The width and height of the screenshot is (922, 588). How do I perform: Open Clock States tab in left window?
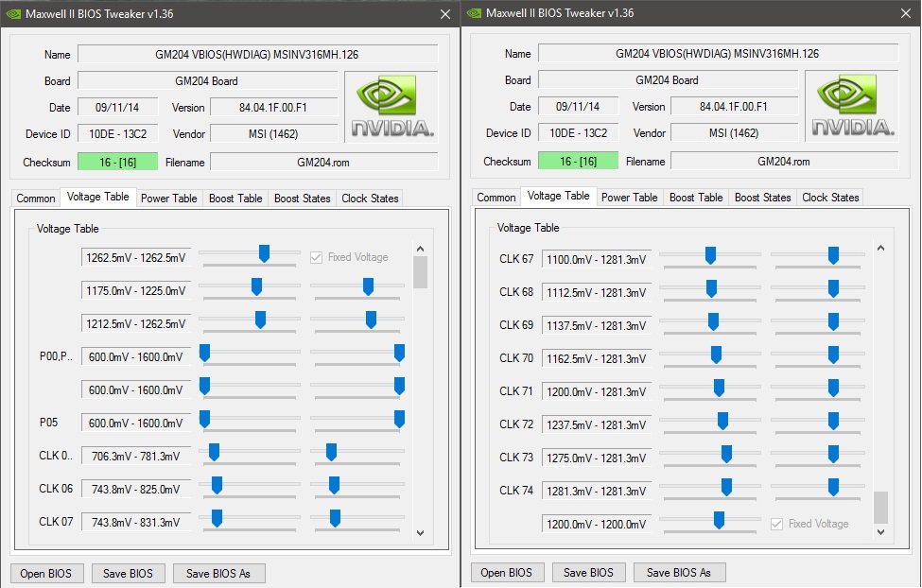tap(370, 199)
